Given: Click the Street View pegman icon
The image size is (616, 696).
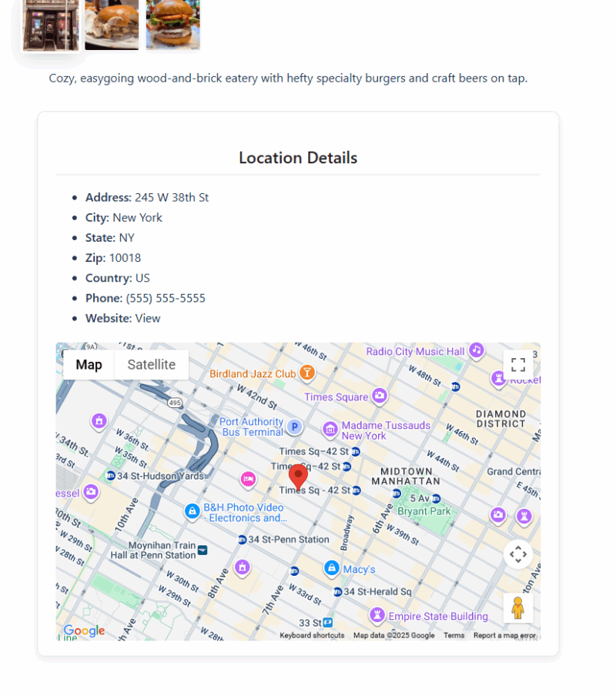Looking at the screenshot, I should [x=518, y=607].
